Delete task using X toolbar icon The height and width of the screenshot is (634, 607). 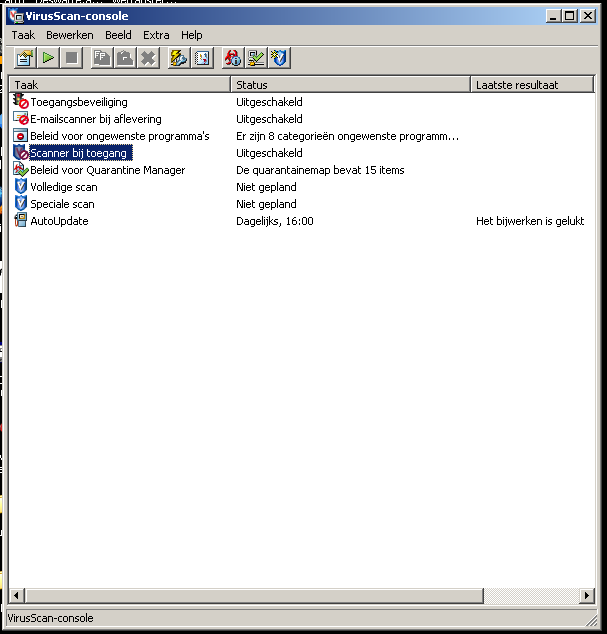[148, 58]
